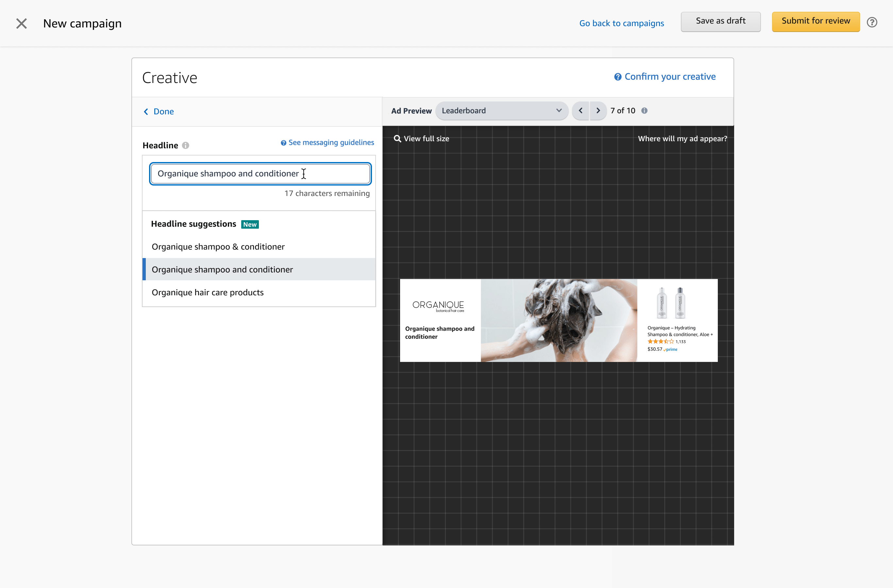This screenshot has height=588, width=893.
Task: Click into the Headline text field
Action: 260,174
